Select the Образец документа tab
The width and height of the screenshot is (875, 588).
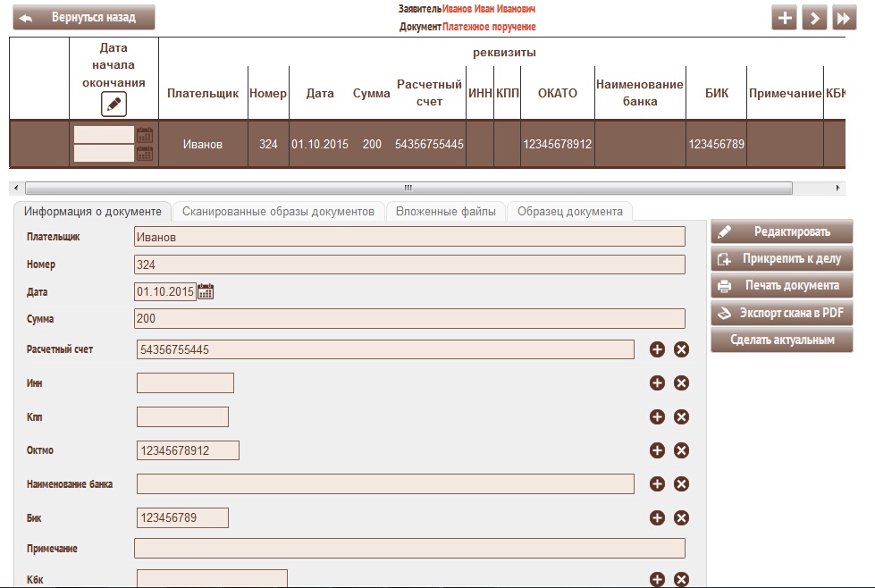569,212
